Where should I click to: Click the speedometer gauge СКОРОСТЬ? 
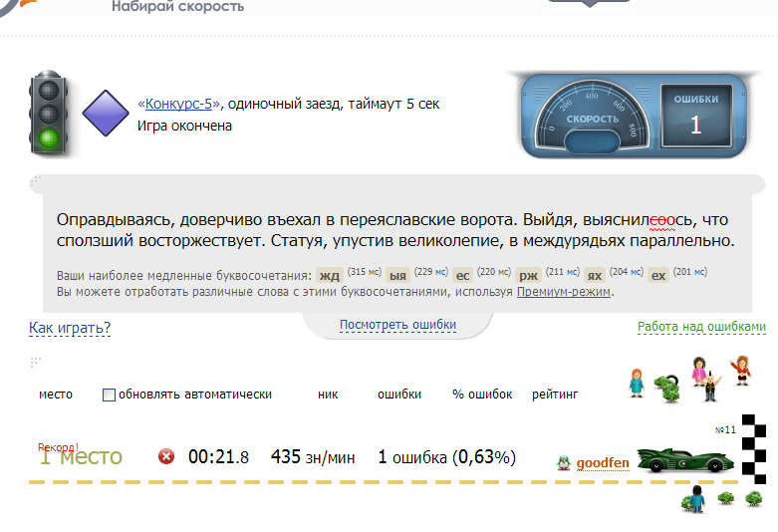[592, 118]
